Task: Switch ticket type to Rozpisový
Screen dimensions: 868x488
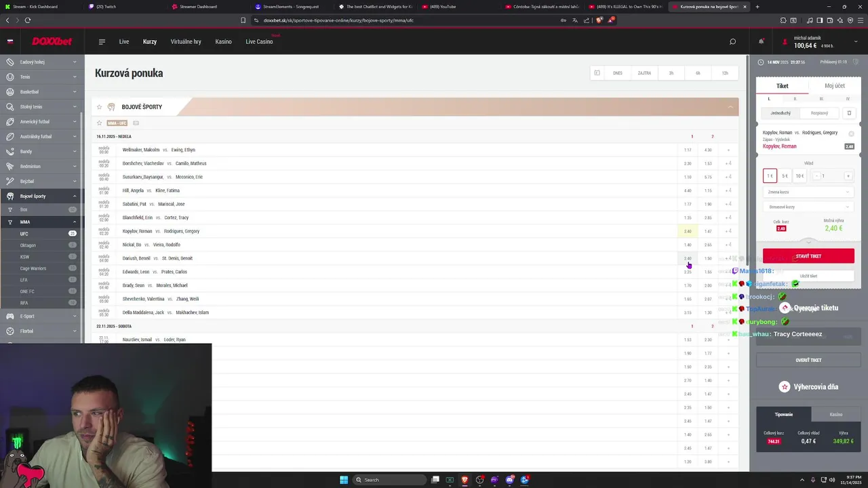Action: pyautogui.click(x=819, y=113)
